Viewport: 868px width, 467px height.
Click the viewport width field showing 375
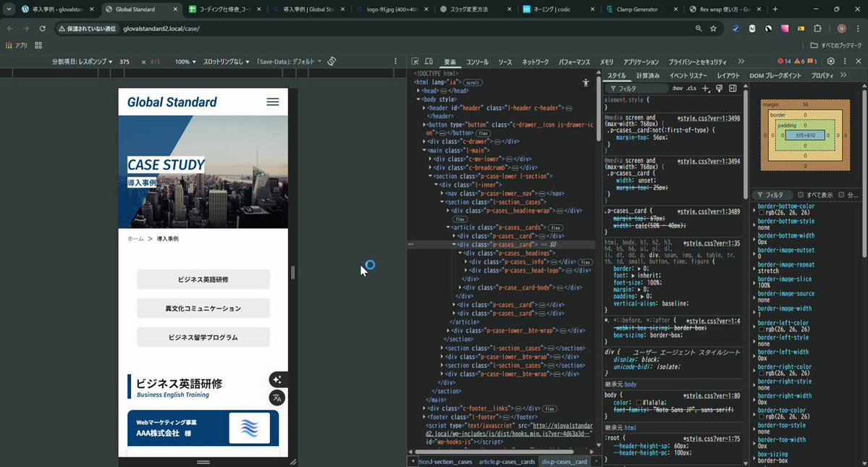126,62
